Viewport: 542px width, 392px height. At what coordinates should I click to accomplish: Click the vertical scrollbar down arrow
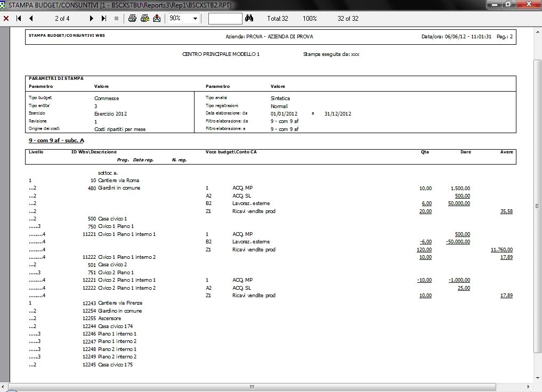(537, 377)
